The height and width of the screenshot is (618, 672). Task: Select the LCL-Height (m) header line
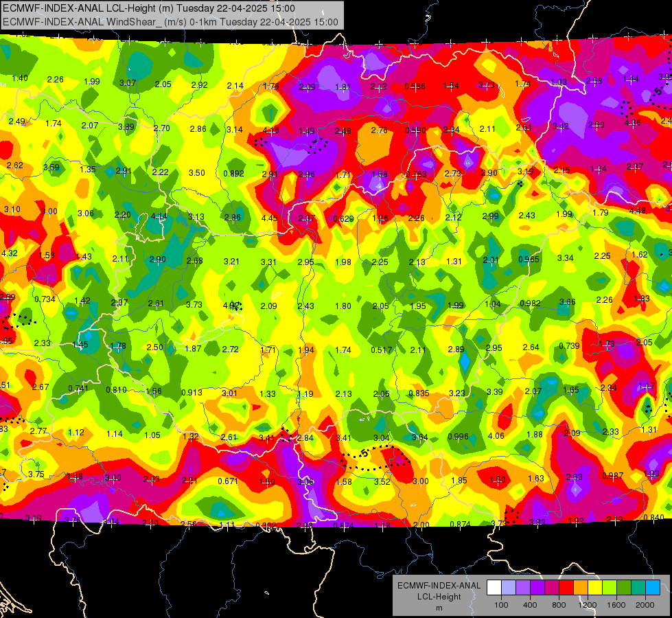tap(149, 8)
